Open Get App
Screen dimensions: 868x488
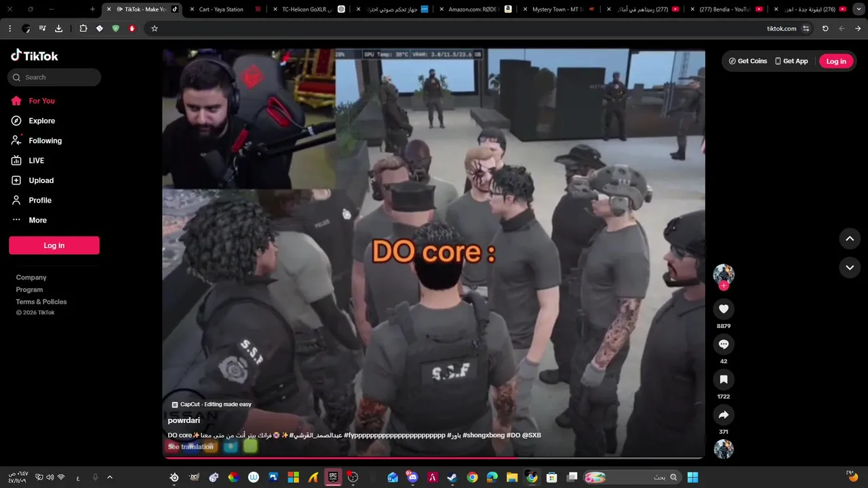tap(791, 61)
